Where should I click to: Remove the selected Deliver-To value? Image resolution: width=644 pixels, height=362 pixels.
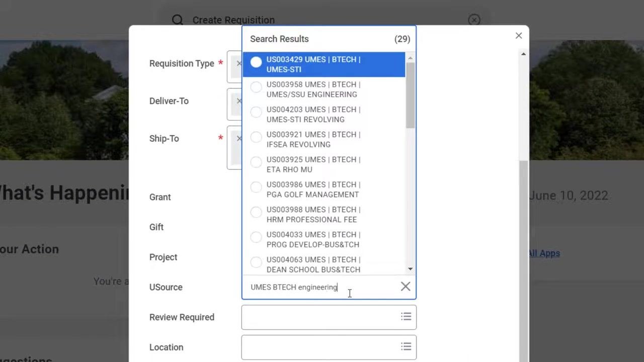(239, 101)
